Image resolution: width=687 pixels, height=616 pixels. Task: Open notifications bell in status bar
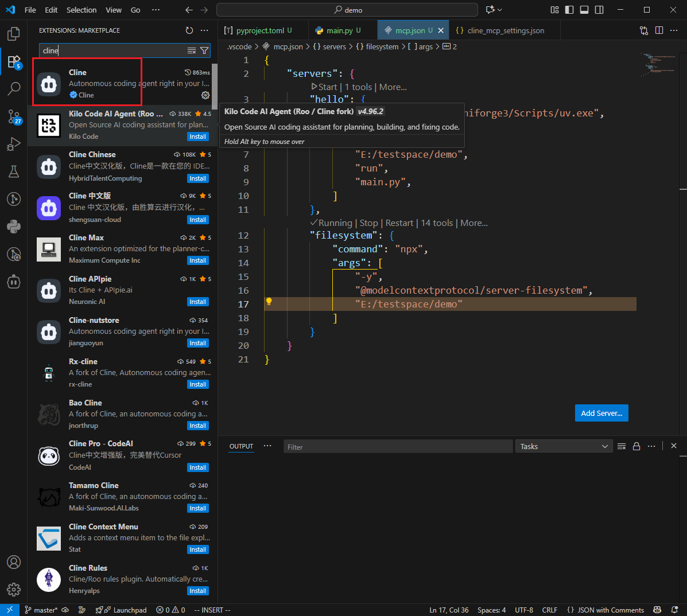[x=675, y=610]
